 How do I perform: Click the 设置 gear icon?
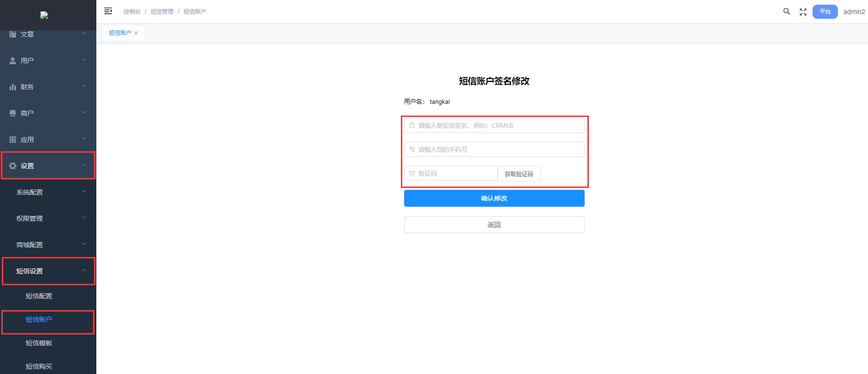tap(13, 166)
